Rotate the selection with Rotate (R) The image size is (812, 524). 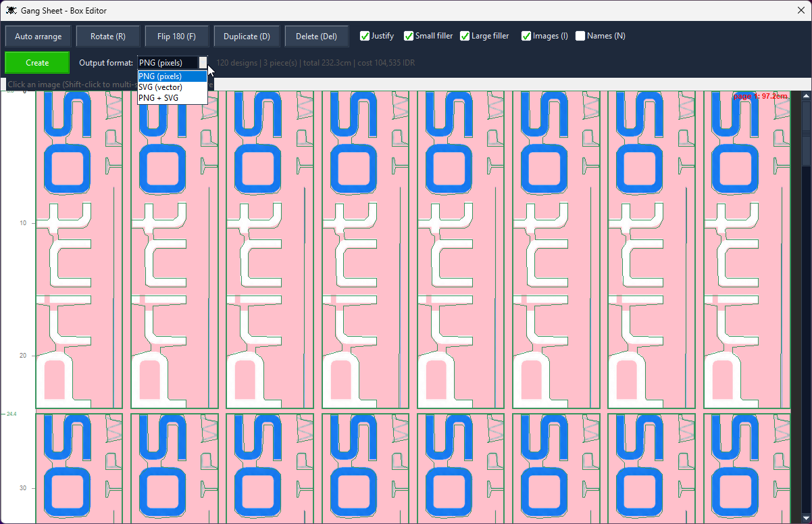click(108, 37)
